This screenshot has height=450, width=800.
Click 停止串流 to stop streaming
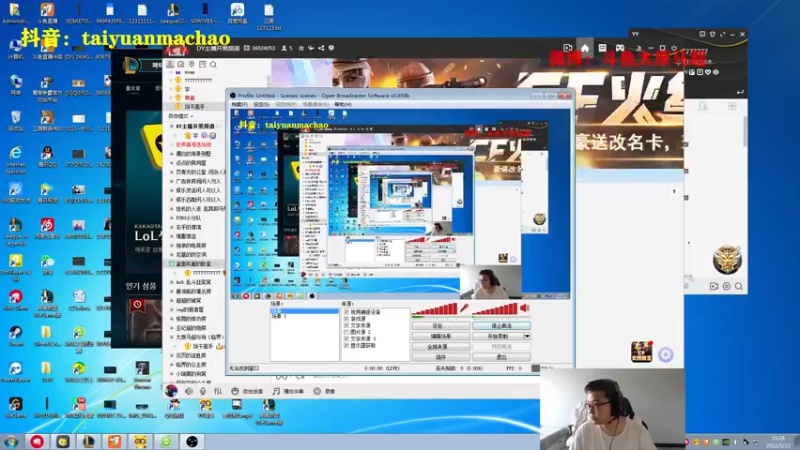point(502,326)
